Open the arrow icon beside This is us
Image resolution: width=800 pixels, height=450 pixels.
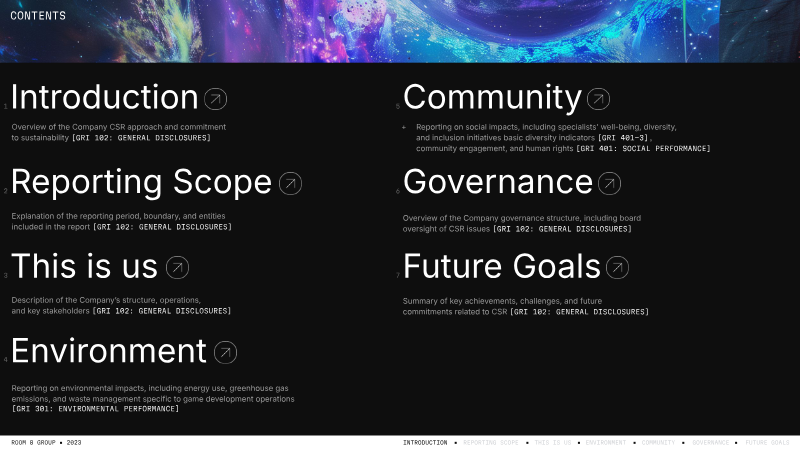click(177, 267)
